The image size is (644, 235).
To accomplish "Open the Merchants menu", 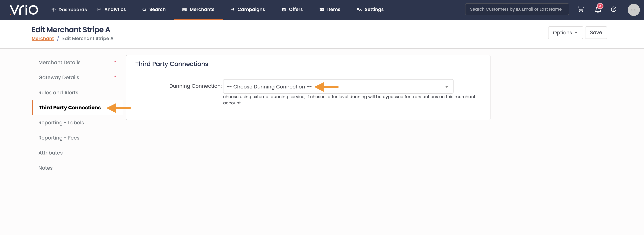I will (198, 9).
